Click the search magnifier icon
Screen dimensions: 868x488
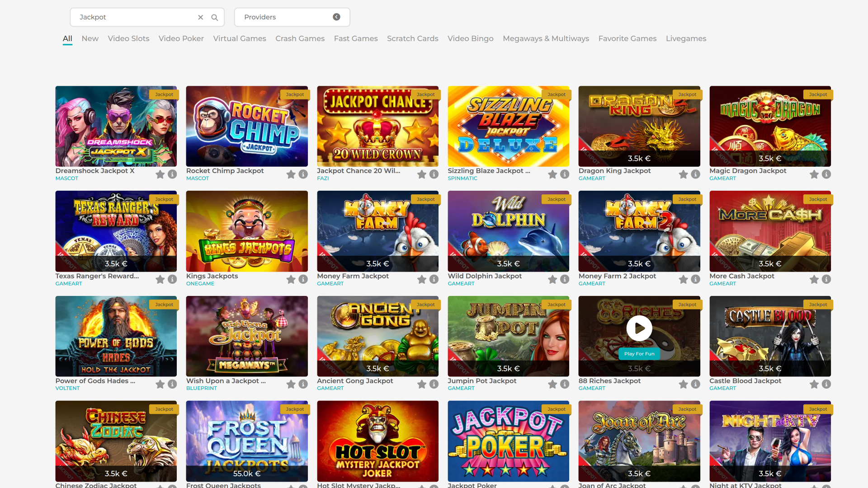point(214,17)
